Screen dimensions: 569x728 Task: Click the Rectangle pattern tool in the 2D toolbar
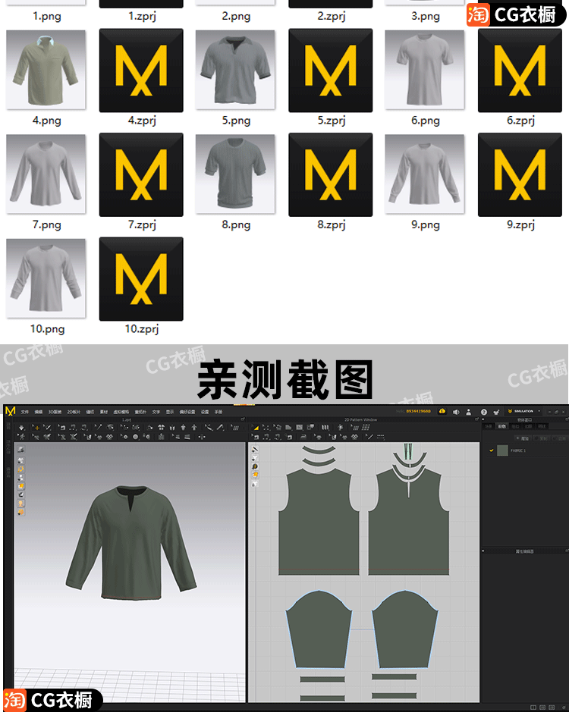coord(300,428)
